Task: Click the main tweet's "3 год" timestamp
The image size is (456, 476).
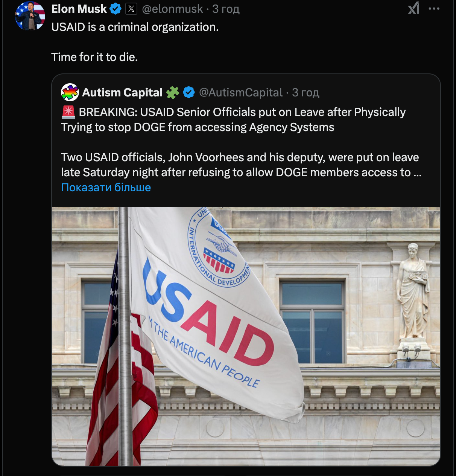Action: [226, 9]
